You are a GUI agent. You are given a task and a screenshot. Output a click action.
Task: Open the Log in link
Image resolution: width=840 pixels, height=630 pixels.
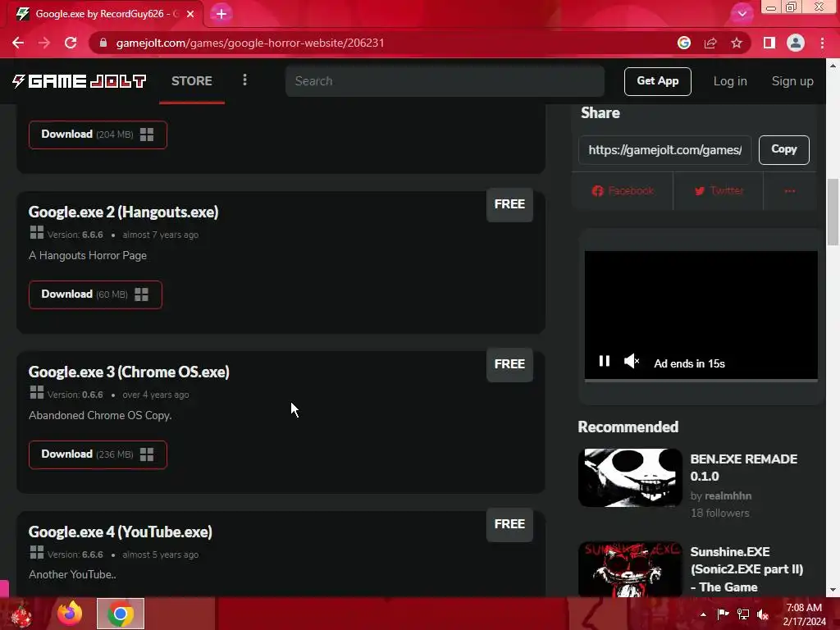tap(729, 81)
